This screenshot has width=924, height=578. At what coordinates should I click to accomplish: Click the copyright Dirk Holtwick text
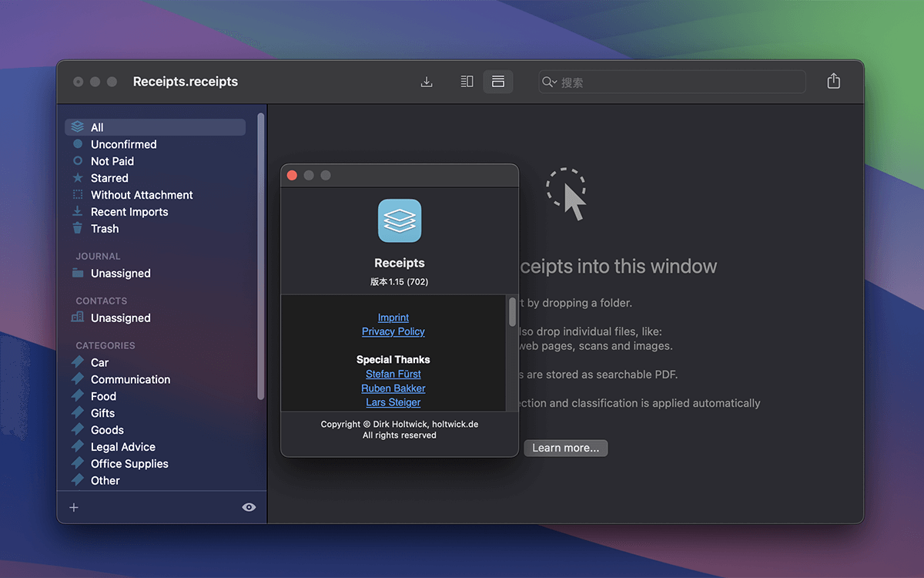coord(400,424)
